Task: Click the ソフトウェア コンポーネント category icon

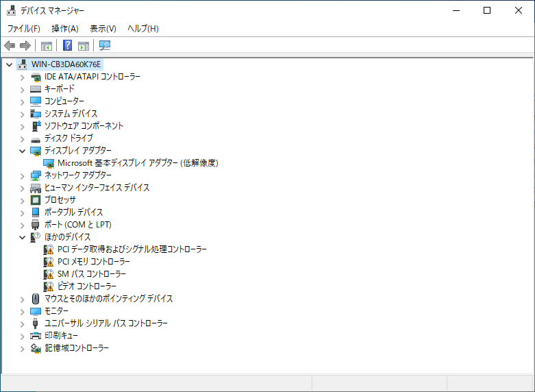Action: tap(36, 126)
